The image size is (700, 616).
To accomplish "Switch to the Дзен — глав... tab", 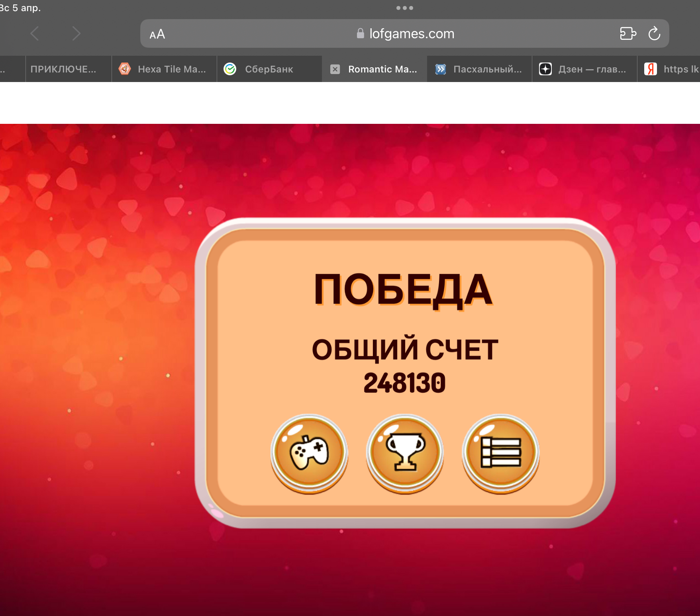I will [584, 69].
